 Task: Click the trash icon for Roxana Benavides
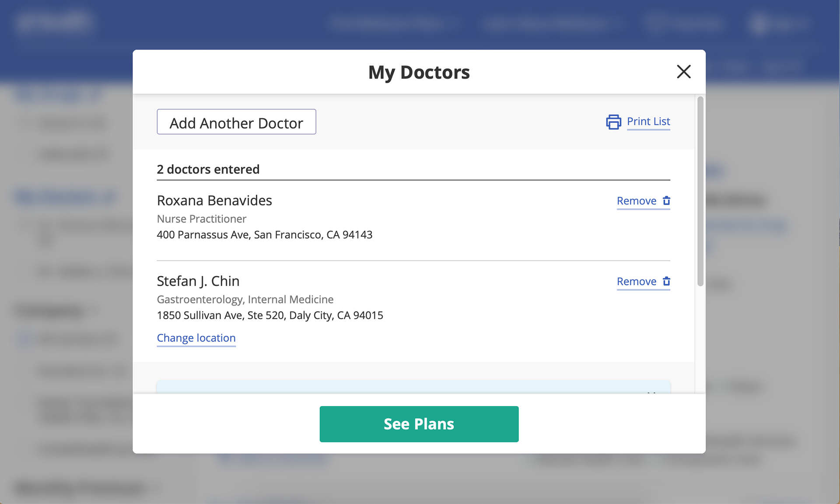coord(666,201)
